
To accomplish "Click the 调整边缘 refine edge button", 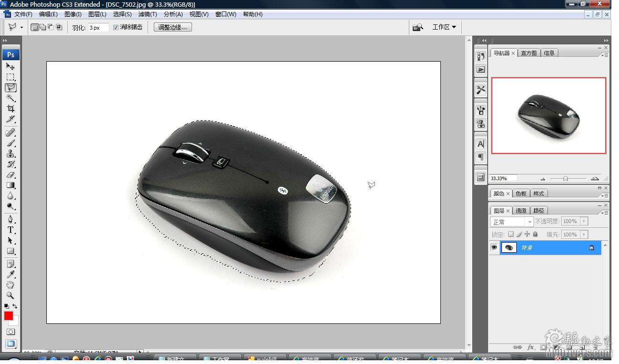I will click(x=172, y=27).
